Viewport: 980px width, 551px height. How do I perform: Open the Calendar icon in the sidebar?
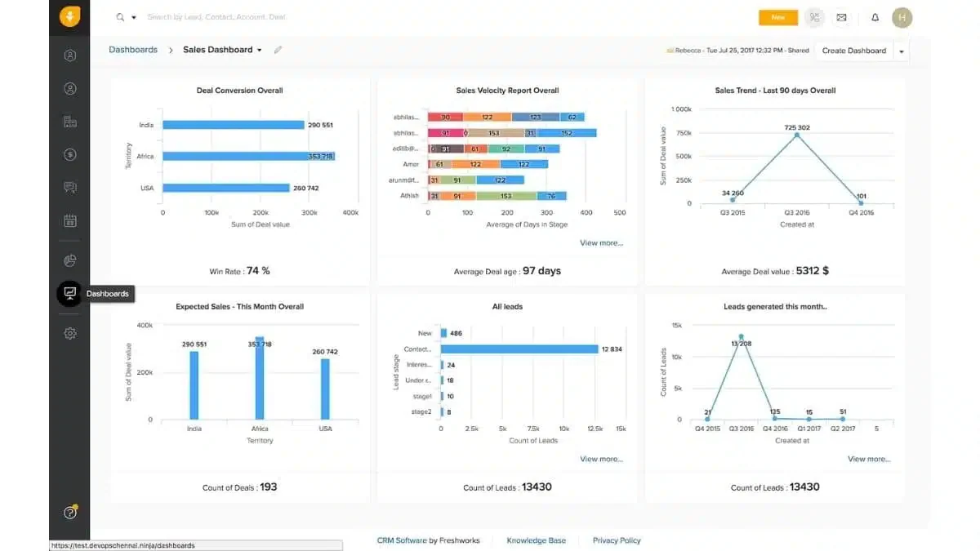[x=69, y=220]
